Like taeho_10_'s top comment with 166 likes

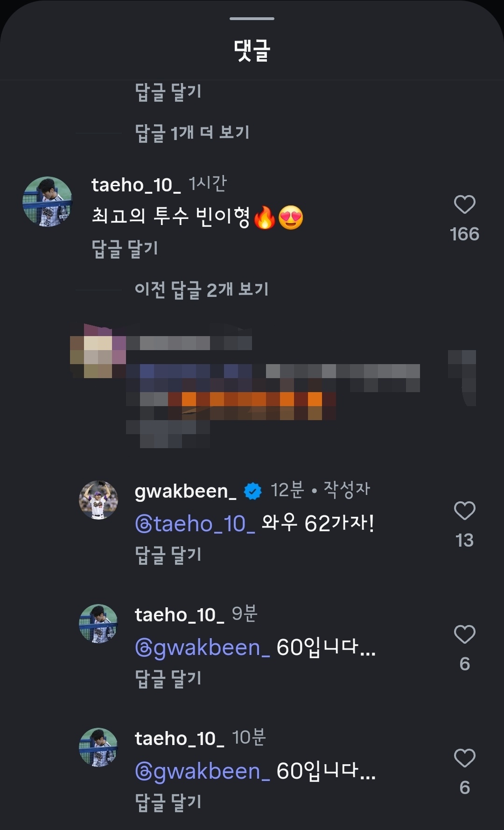coord(464,204)
